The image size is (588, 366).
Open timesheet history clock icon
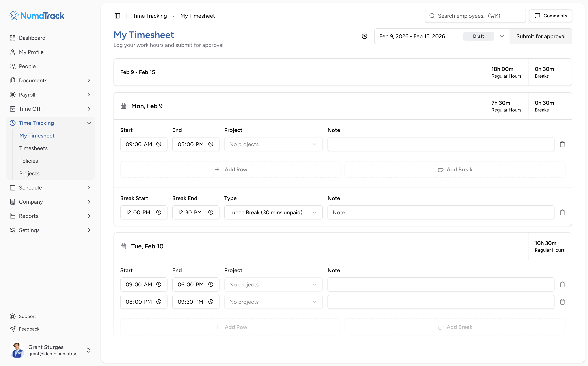point(364,36)
